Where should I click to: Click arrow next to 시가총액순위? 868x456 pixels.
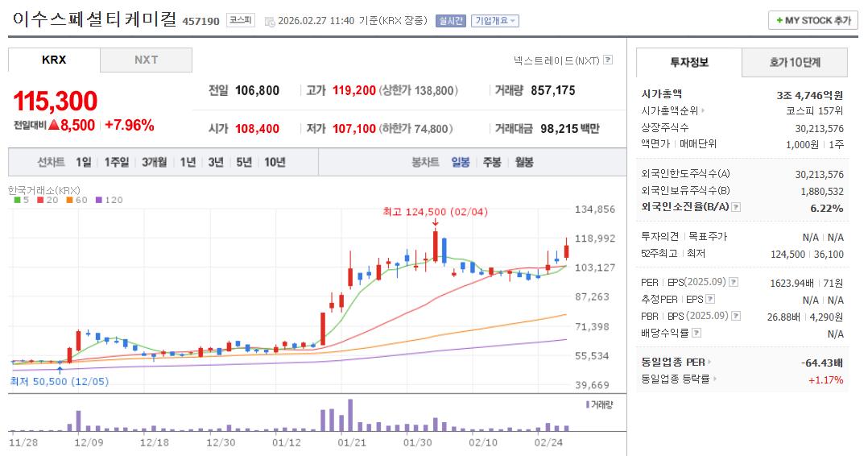[703, 111]
